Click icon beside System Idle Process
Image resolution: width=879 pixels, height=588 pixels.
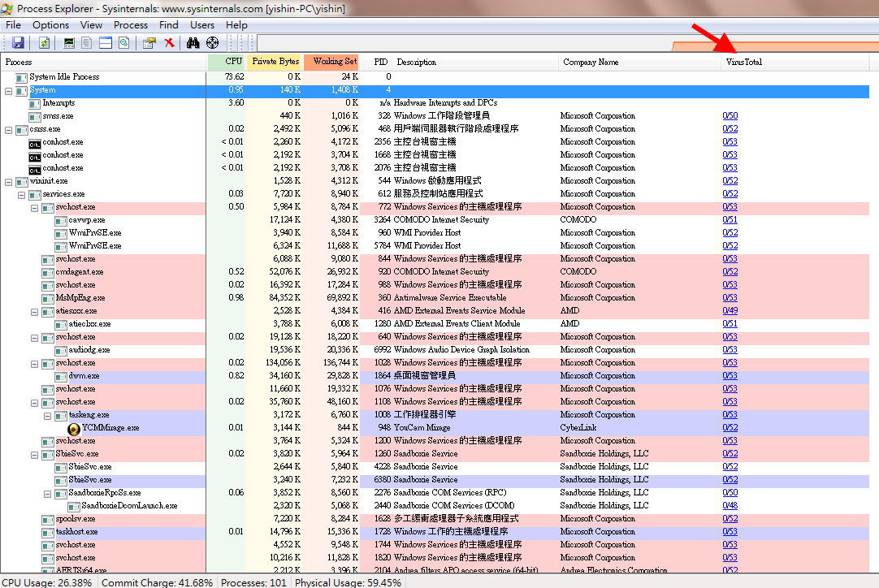coord(21,78)
